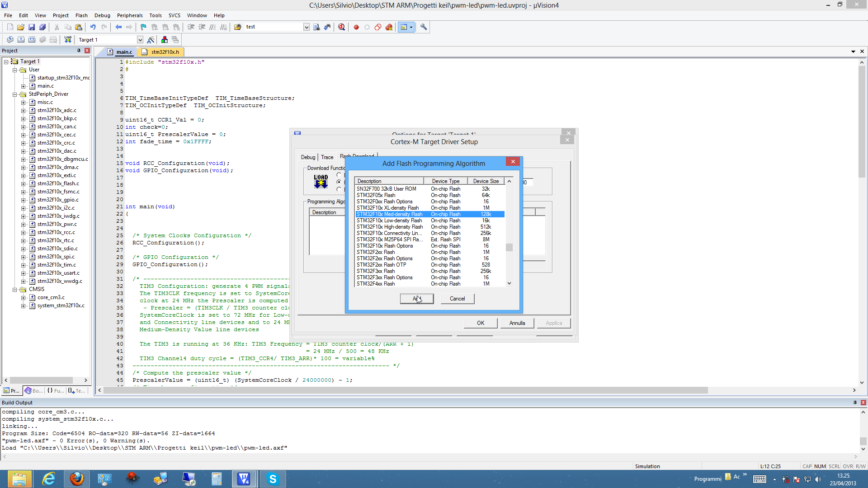
Task: Toggle bookmark flag toolbar icon
Action: point(143,27)
